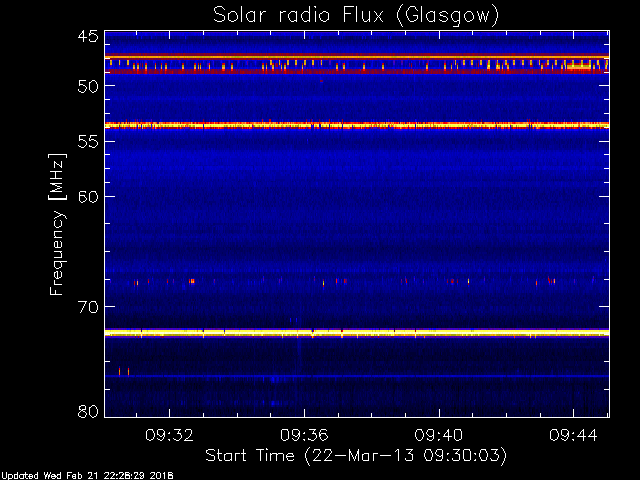Click the 09:36 time tick label
This screenshot has width=640, height=480.
[x=304, y=435]
